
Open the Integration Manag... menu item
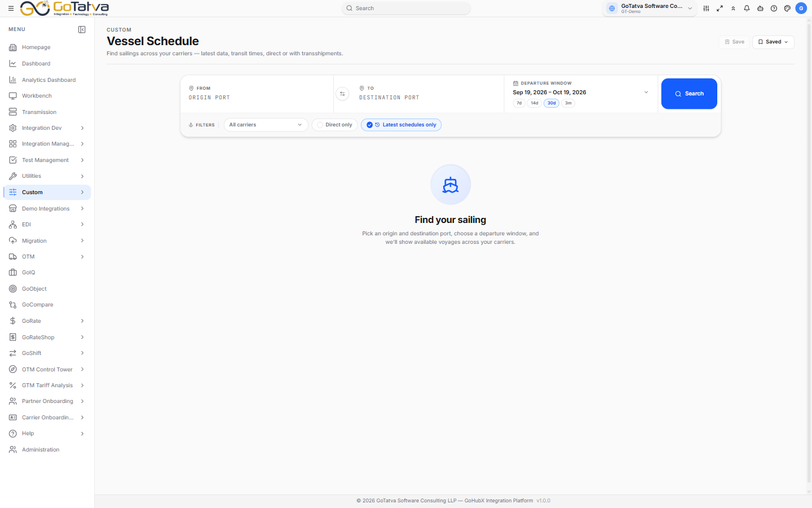point(47,144)
